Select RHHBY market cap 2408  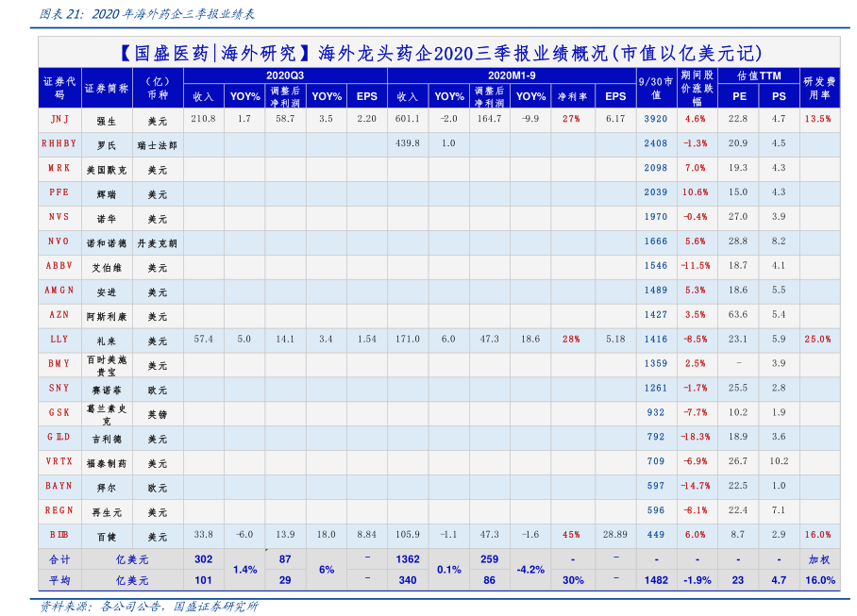click(656, 143)
